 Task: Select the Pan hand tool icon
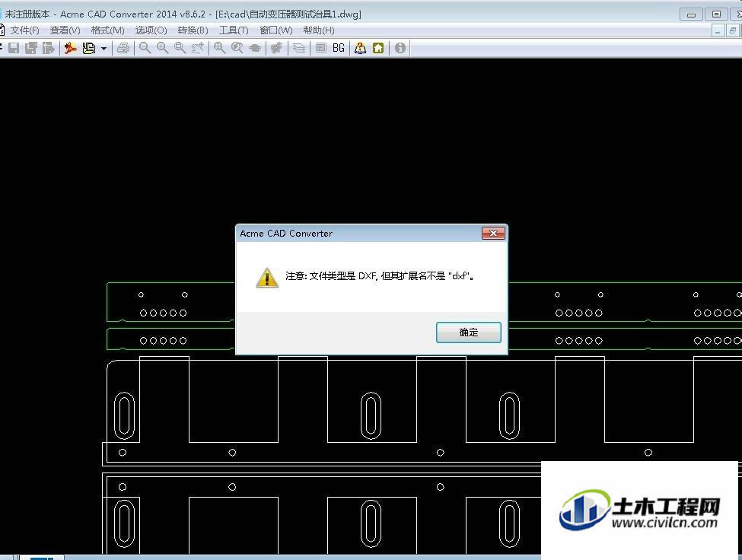[x=197, y=48]
